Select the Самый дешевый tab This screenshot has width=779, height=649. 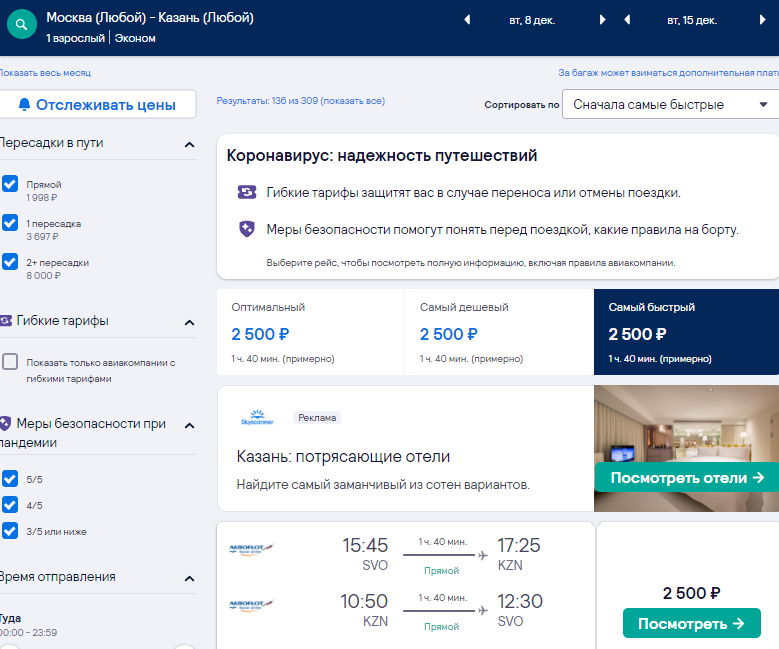click(x=499, y=332)
